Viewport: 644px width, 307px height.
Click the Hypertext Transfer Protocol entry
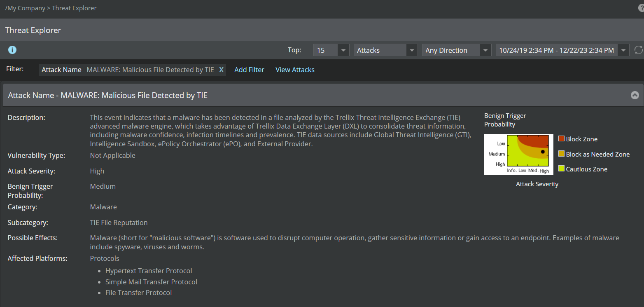[x=149, y=271]
